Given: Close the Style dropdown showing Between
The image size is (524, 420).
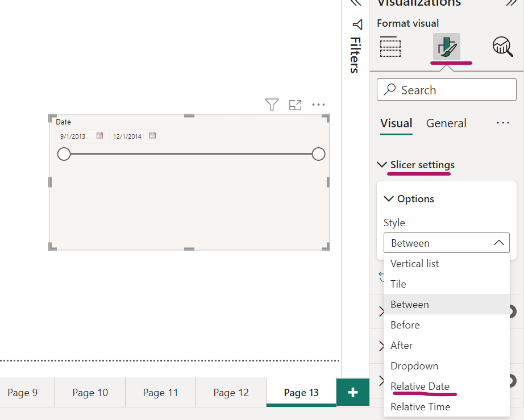Looking at the screenshot, I should [x=447, y=243].
